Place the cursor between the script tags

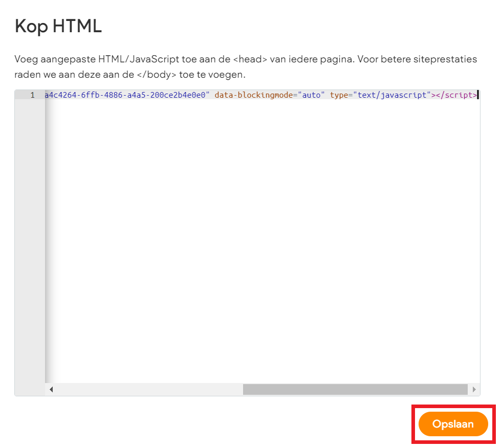click(434, 95)
